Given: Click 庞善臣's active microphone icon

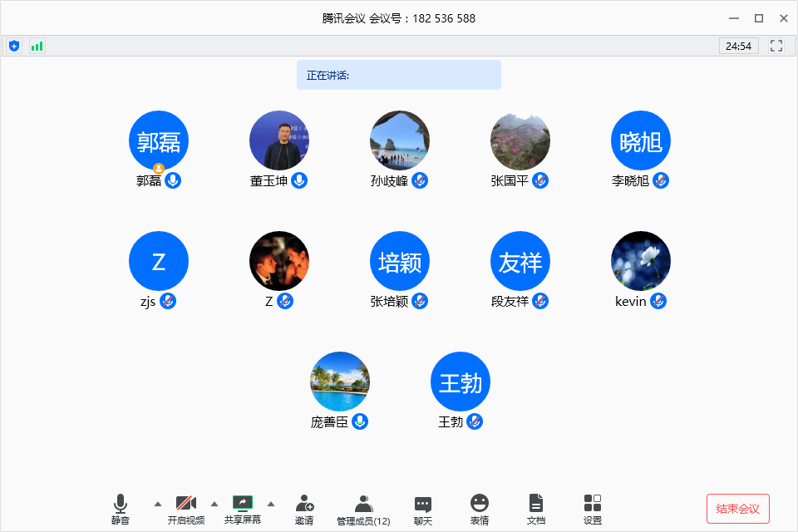Looking at the screenshot, I should [x=360, y=421].
